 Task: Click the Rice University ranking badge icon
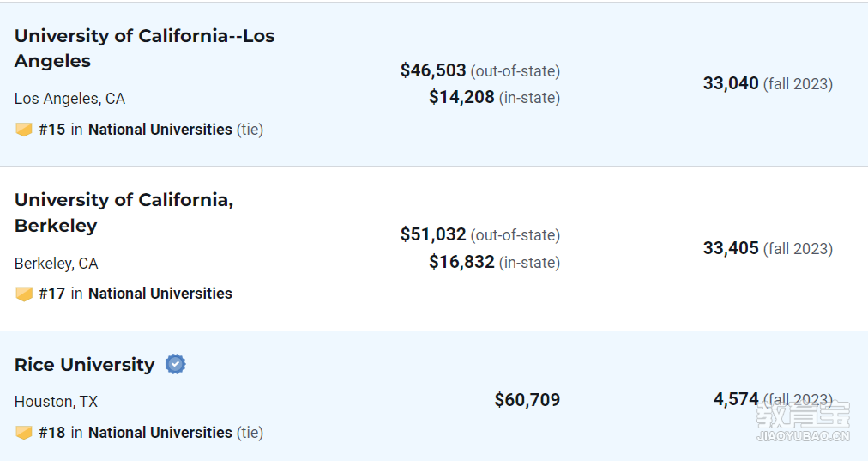[x=24, y=432]
